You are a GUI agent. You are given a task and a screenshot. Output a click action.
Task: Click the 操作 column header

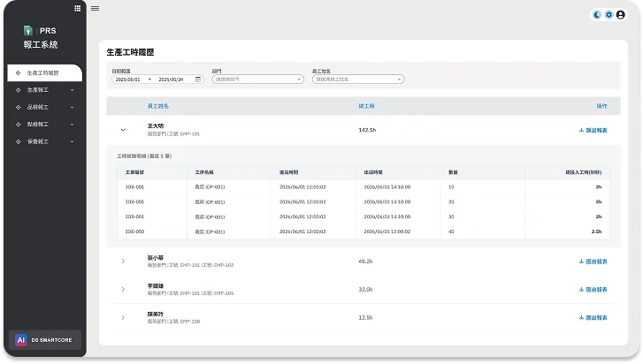click(x=601, y=106)
